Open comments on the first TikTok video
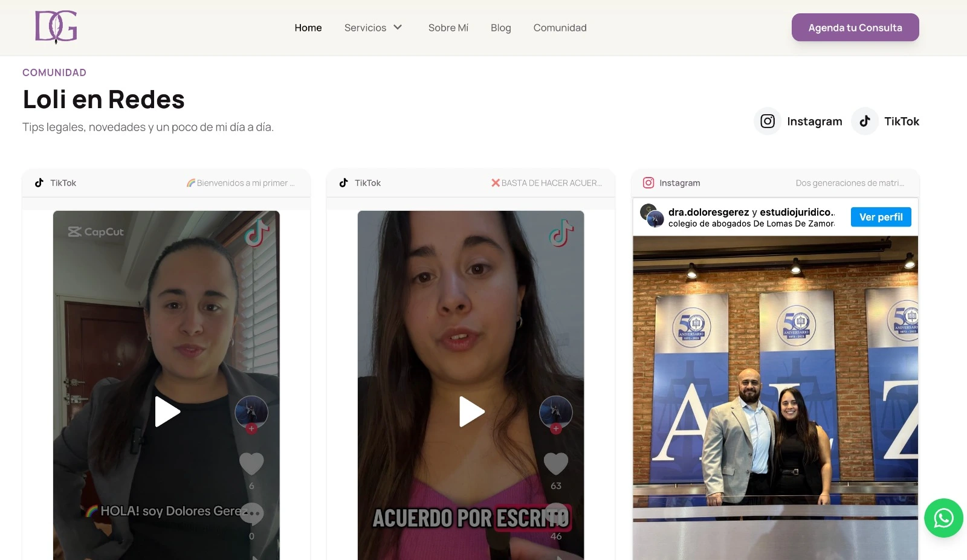Viewport: 967px width, 560px height. pyautogui.click(x=251, y=514)
